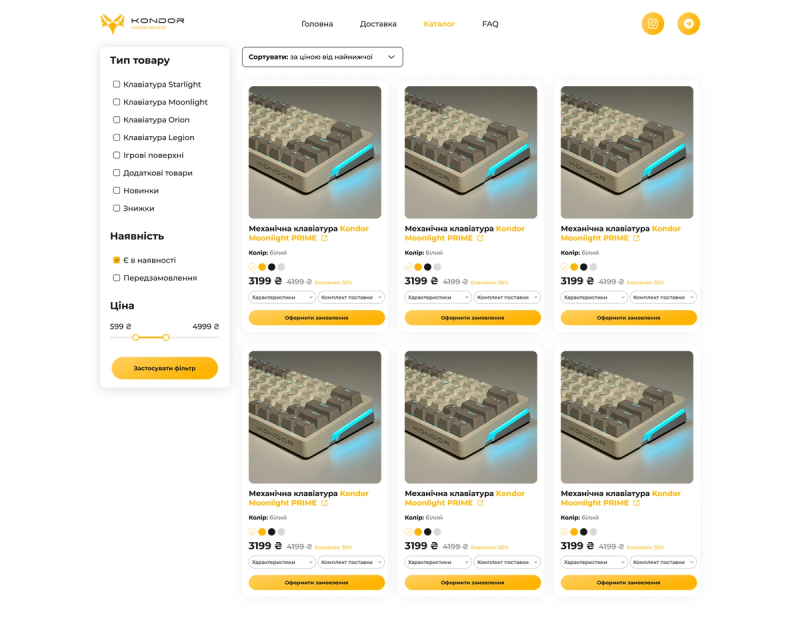Click Оформити замовлення on the bottom-right card

[629, 582]
